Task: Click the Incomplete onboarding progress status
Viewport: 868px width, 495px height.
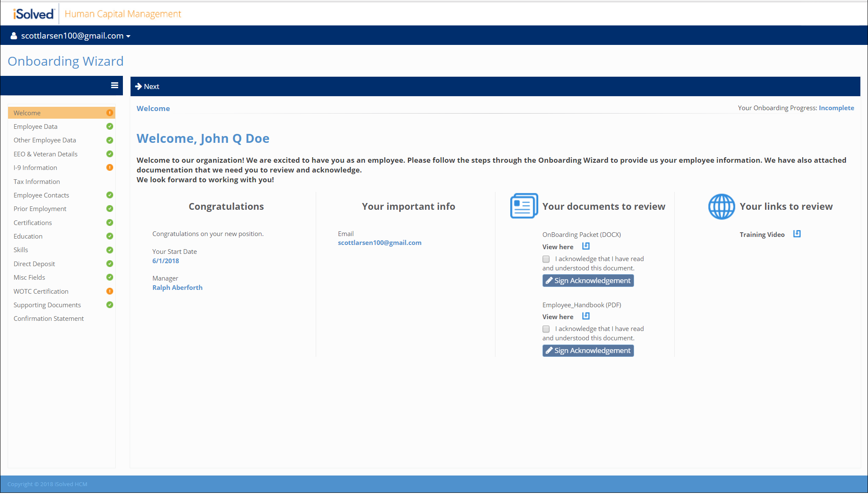Action: pyautogui.click(x=836, y=108)
